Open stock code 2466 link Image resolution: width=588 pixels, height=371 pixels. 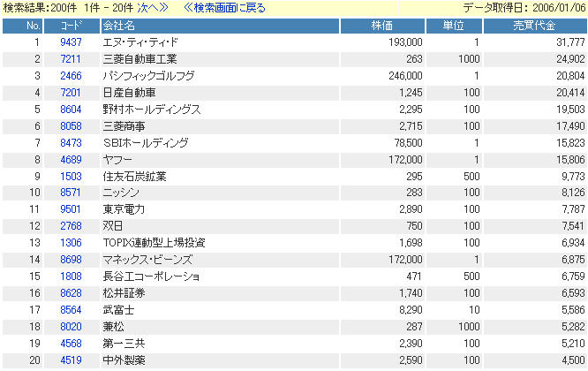(x=71, y=76)
